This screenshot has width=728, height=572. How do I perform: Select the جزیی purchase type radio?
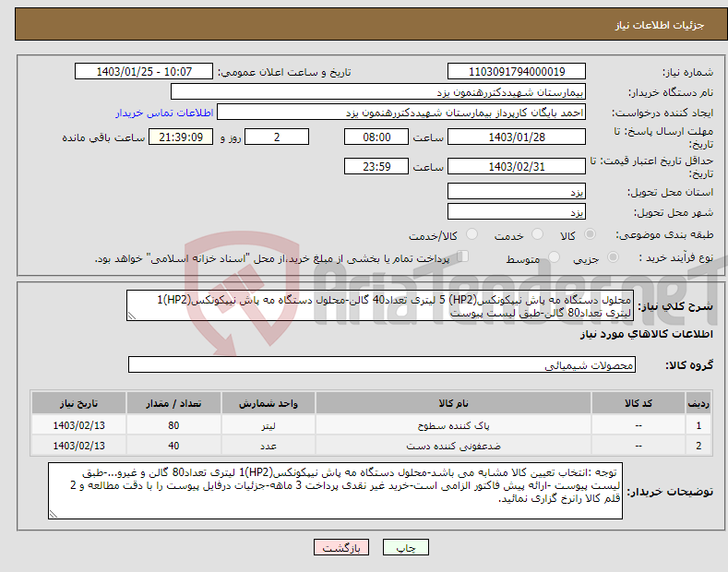(x=613, y=257)
